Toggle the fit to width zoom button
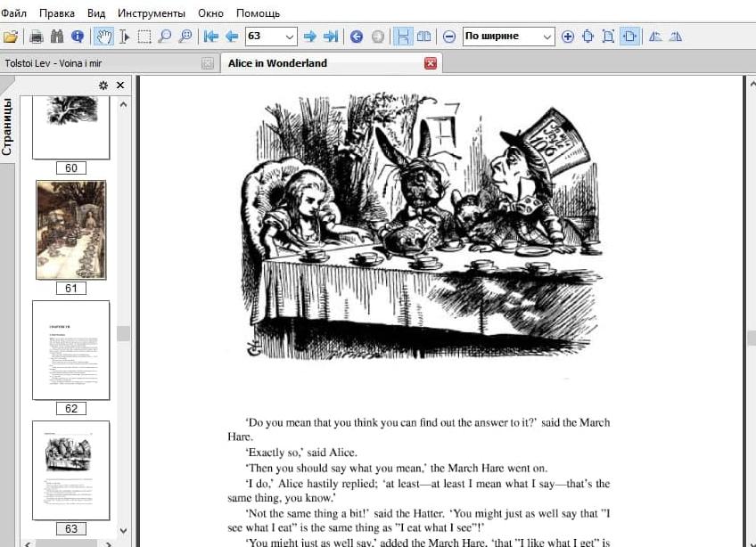 [x=629, y=37]
